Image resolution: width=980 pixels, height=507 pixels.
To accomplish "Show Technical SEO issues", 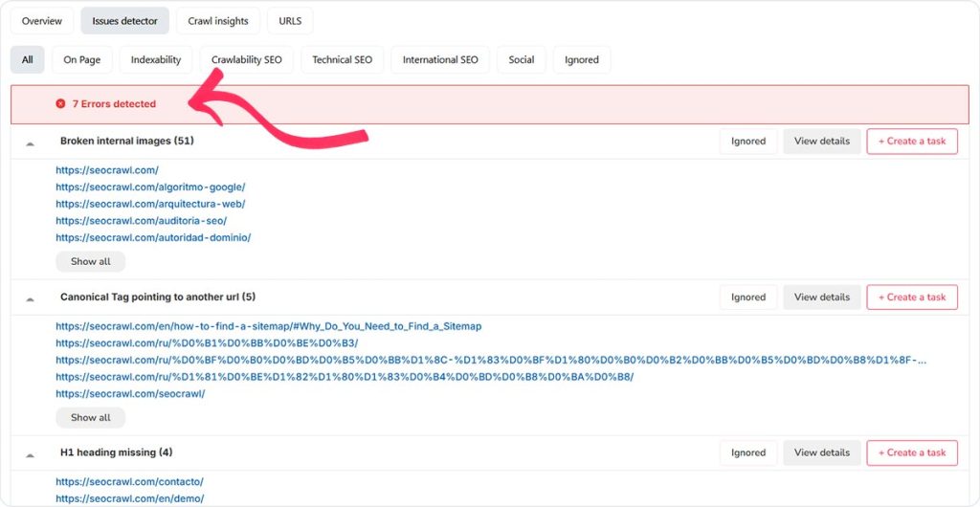I will (343, 59).
